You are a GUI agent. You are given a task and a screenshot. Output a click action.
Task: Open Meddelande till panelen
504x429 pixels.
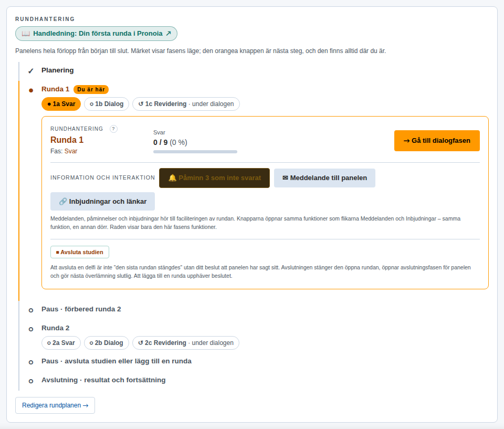point(324,178)
